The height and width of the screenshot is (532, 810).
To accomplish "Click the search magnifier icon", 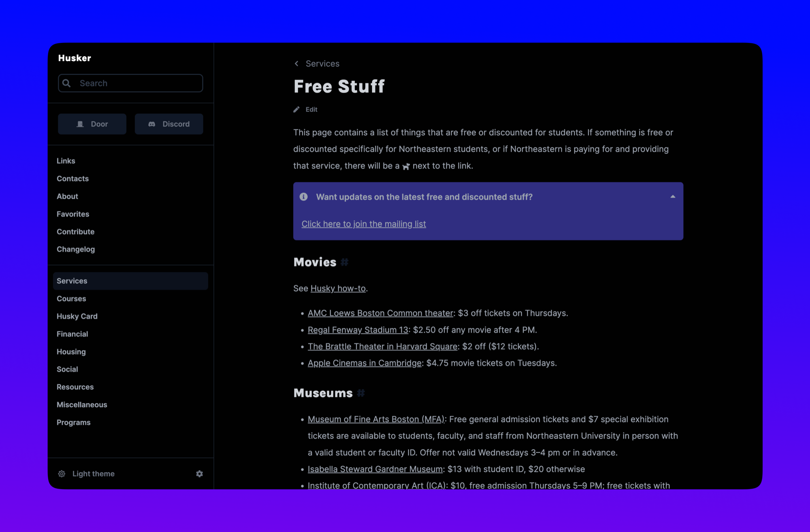I will point(67,83).
